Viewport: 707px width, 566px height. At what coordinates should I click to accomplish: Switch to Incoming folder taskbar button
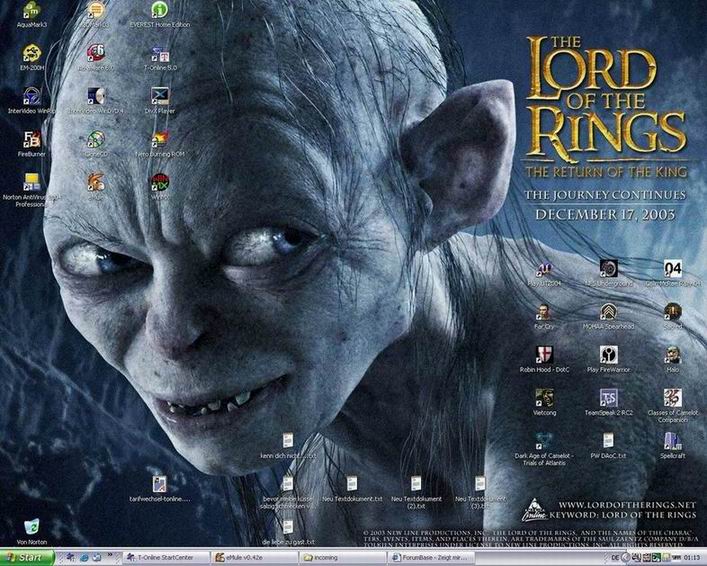pyautogui.click(x=343, y=558)
